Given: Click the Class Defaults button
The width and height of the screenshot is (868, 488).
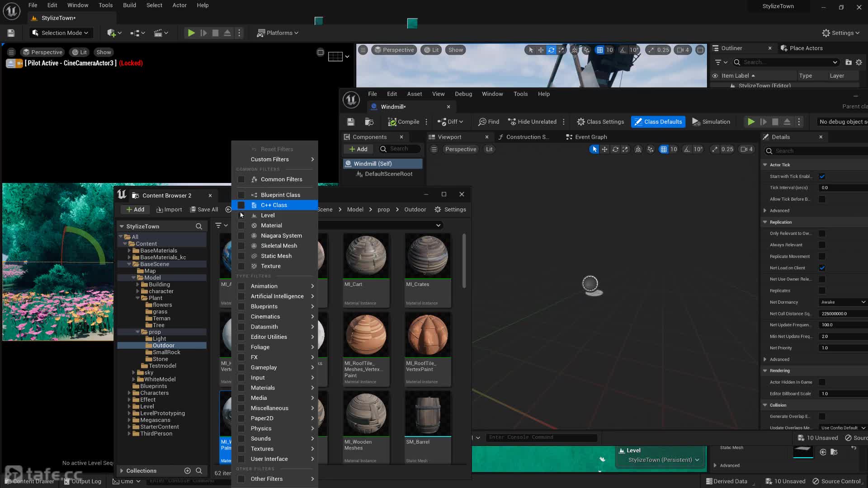Looking at the screenshot, I should pyautogui.click(x=658, y=122).
